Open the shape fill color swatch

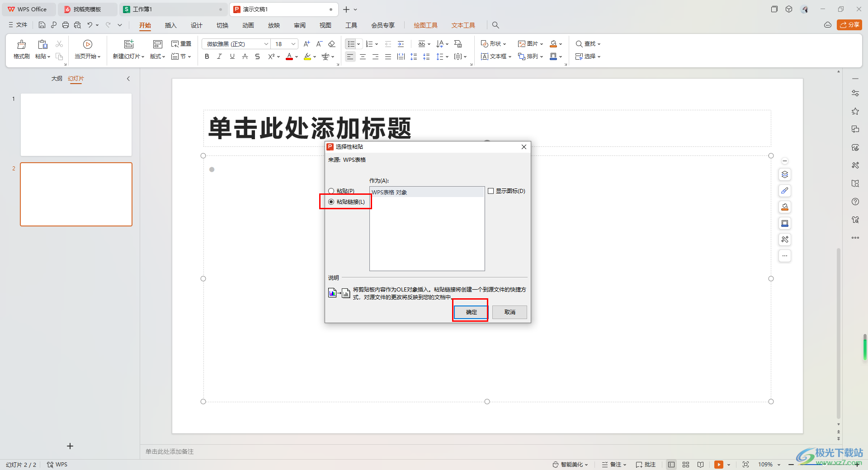click(x=553, y=44)
